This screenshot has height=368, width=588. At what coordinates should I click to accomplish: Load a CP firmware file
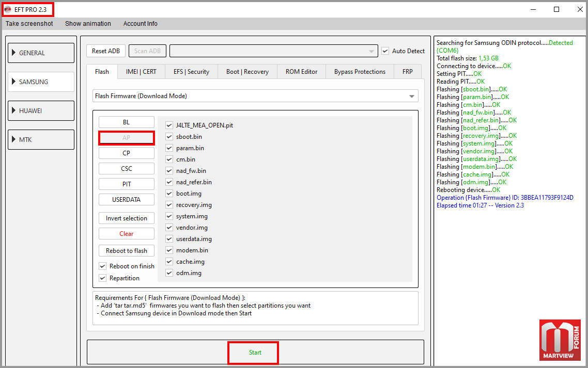(127, 153)
